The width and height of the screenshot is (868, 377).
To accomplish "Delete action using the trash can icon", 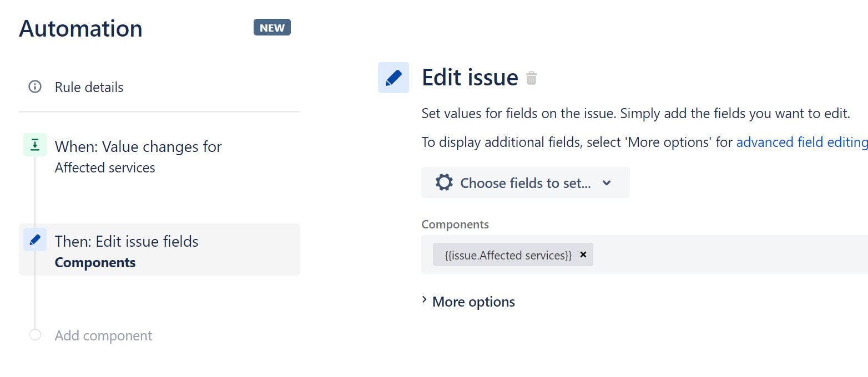I will tap(532, 78).
